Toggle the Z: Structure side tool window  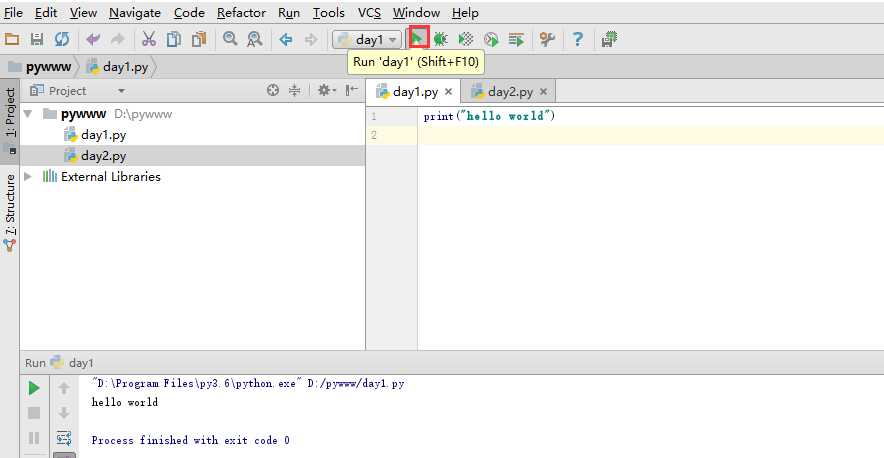click(x=10, y=213)
